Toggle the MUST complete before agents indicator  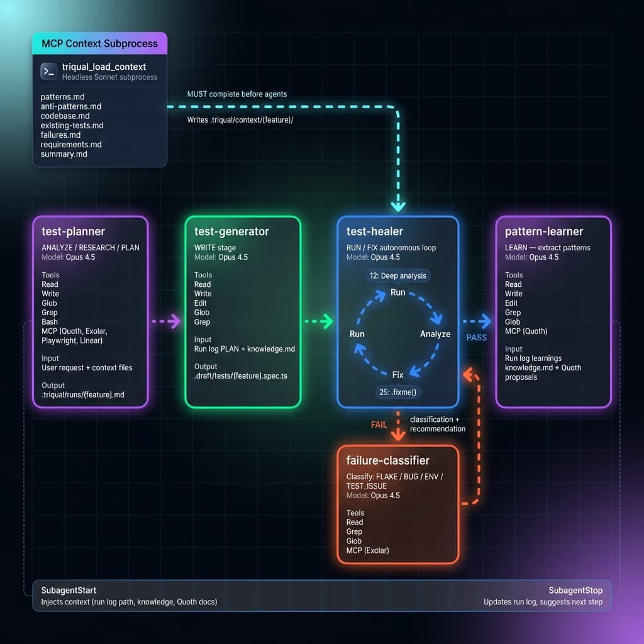236,93
